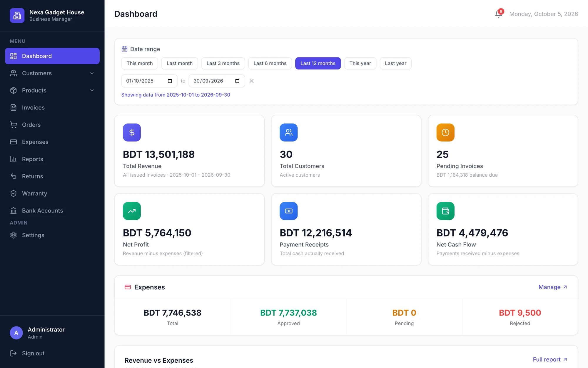Click the Sign out arrow icon

[x=14, y=353]
